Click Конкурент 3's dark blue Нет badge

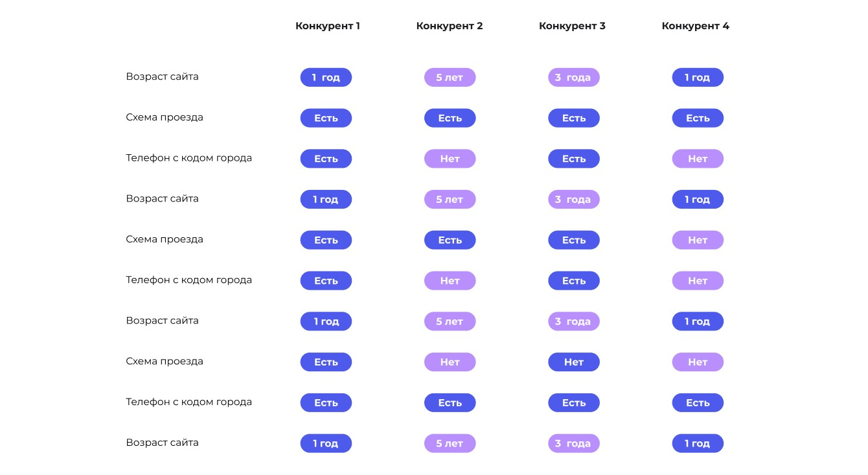[x=574, y=362]
